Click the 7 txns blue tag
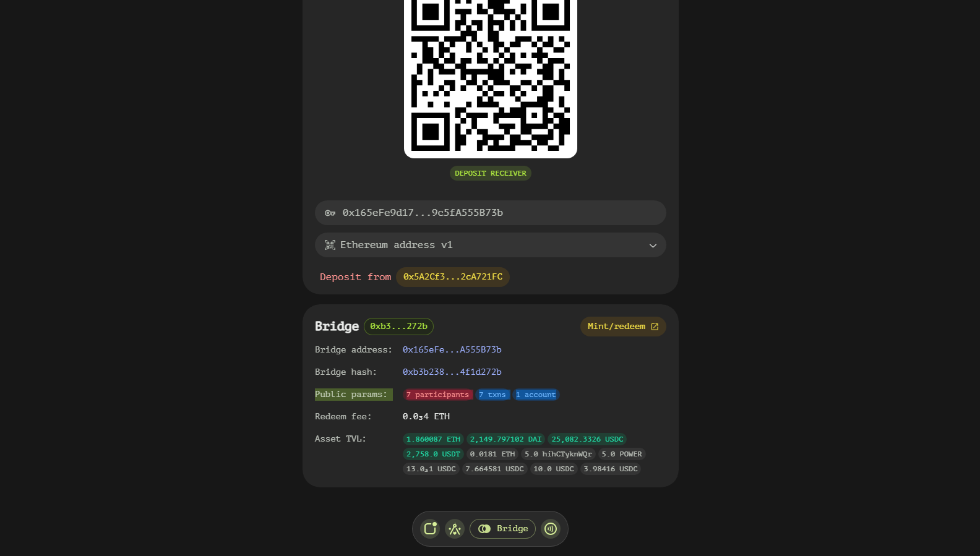Screen dimensions: 980x556 [493, 395]
